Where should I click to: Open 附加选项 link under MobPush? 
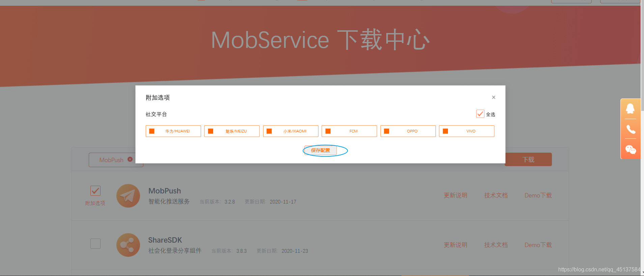95,203
